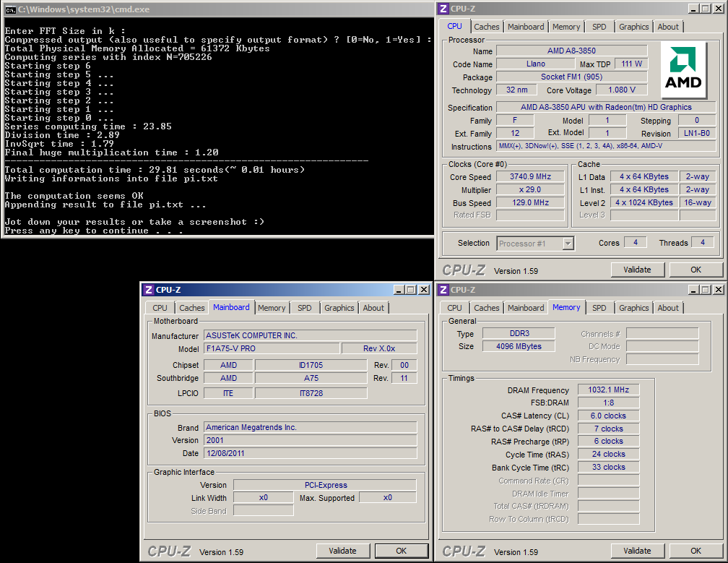
Task: Switch to About tab in Mainboard window
Action: coord(373,308)
